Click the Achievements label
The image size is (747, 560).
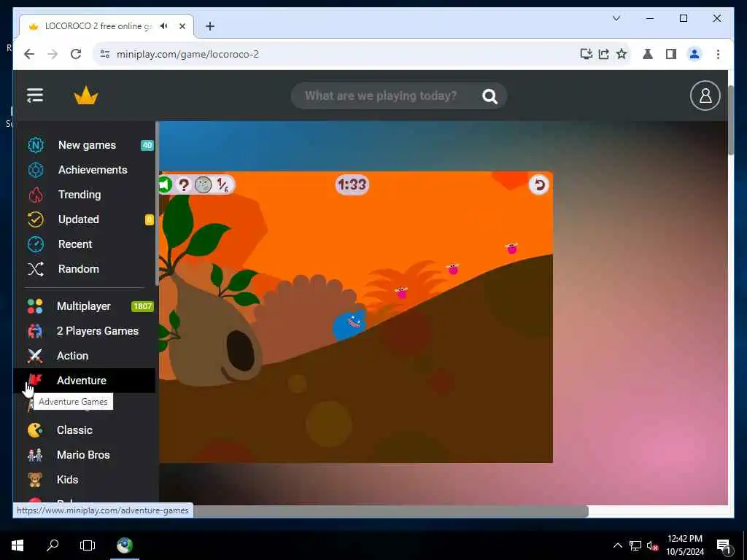pos(93,169)
